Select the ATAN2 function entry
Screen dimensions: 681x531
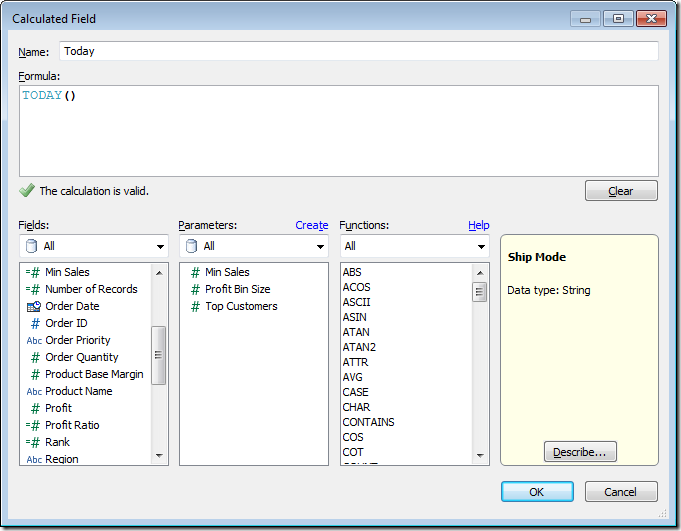(359, 347)
